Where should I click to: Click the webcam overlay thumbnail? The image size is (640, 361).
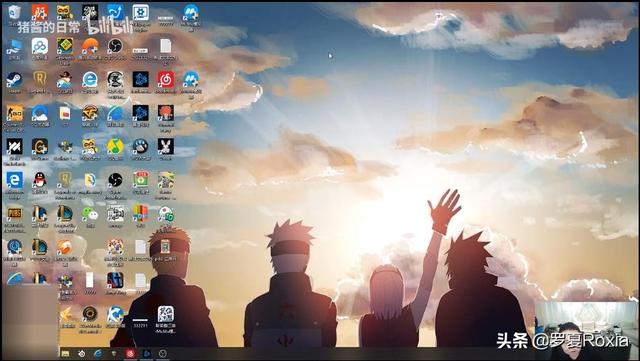pyautogui.click(x=586, y=330)
